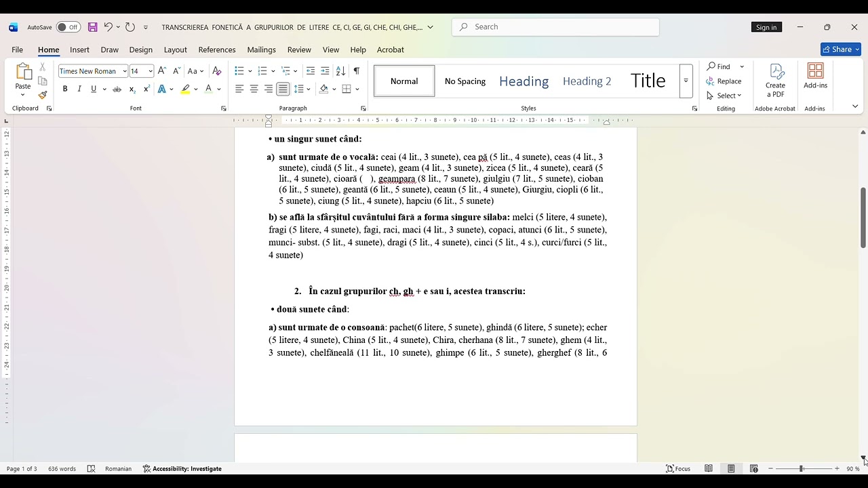This screenshot has height=488, width=868.
Task: Open the Add-ins panel
Action: pos(815,76)
